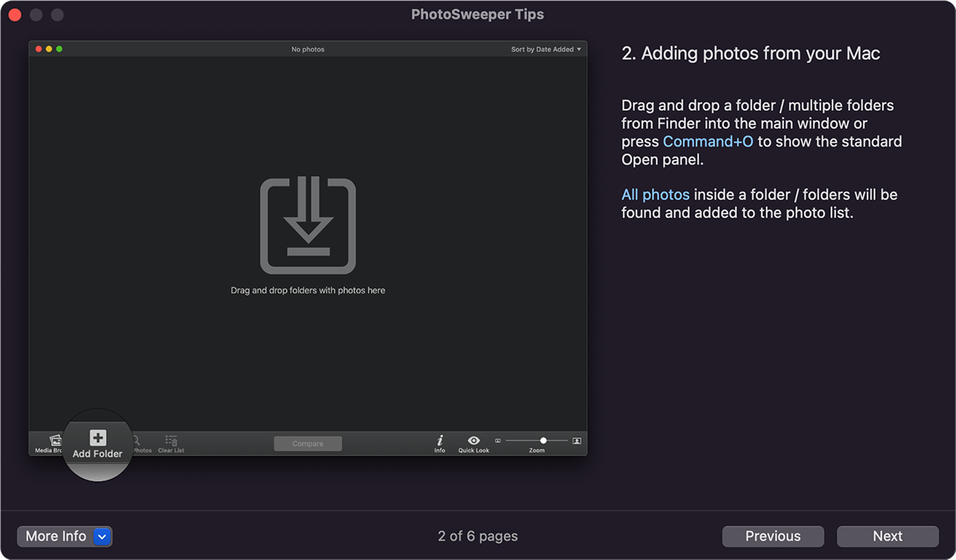Click the small thumbnail zoom-out icon

coord(498,441)
